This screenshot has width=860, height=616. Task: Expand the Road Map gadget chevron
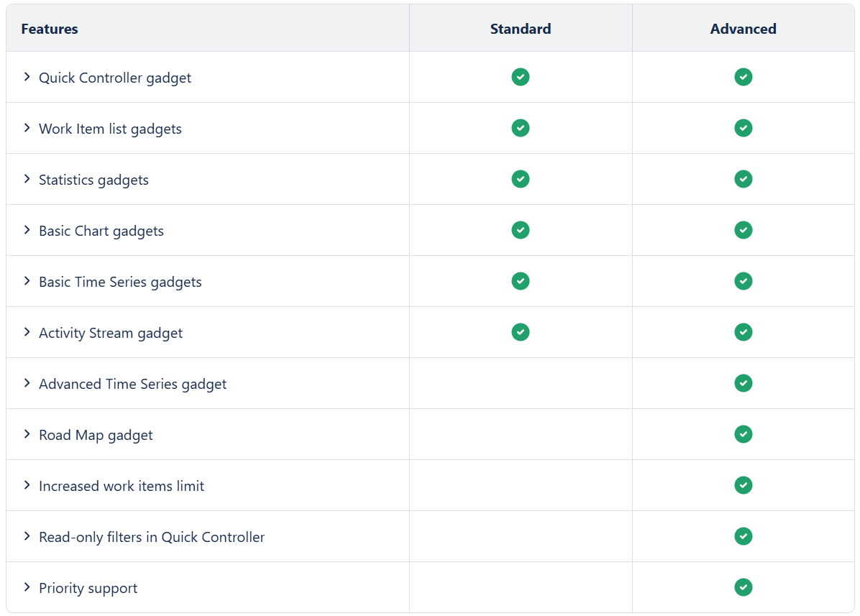[x=27, y=434]
